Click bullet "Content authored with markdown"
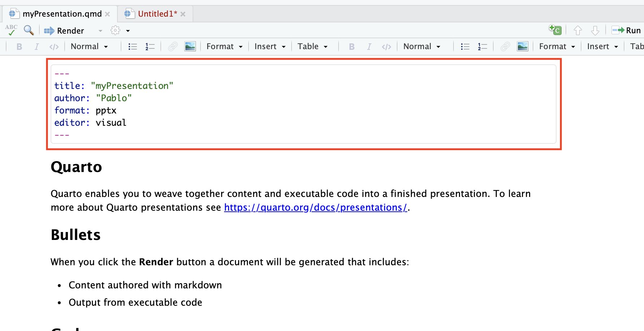Viewport: 644px width, 331px height. click(145, 285)
